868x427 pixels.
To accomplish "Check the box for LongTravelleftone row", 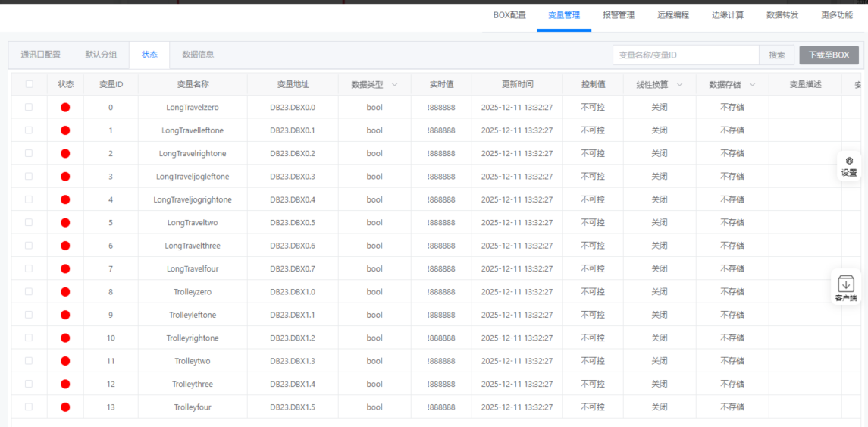I will click(29, 130).
